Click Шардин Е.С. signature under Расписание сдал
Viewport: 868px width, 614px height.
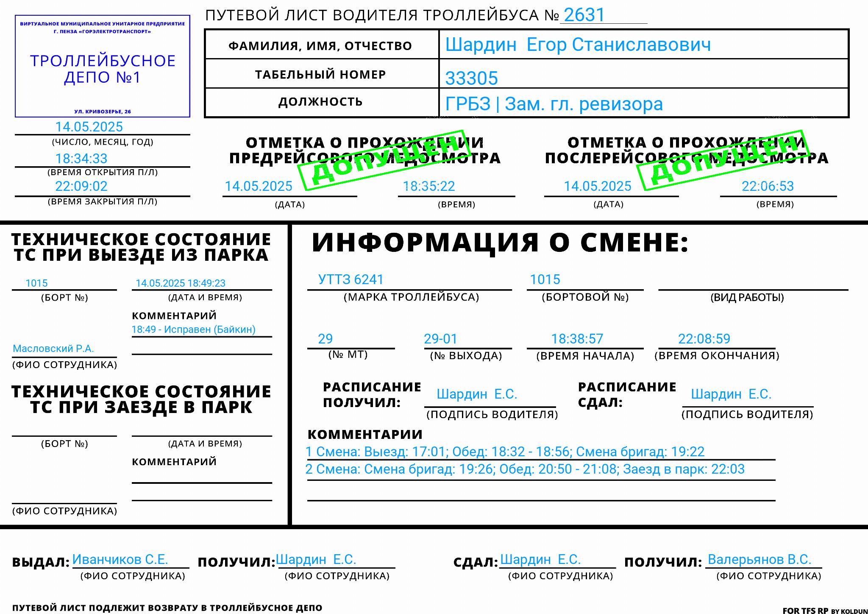pyautogui.click(x=732, y=394)
